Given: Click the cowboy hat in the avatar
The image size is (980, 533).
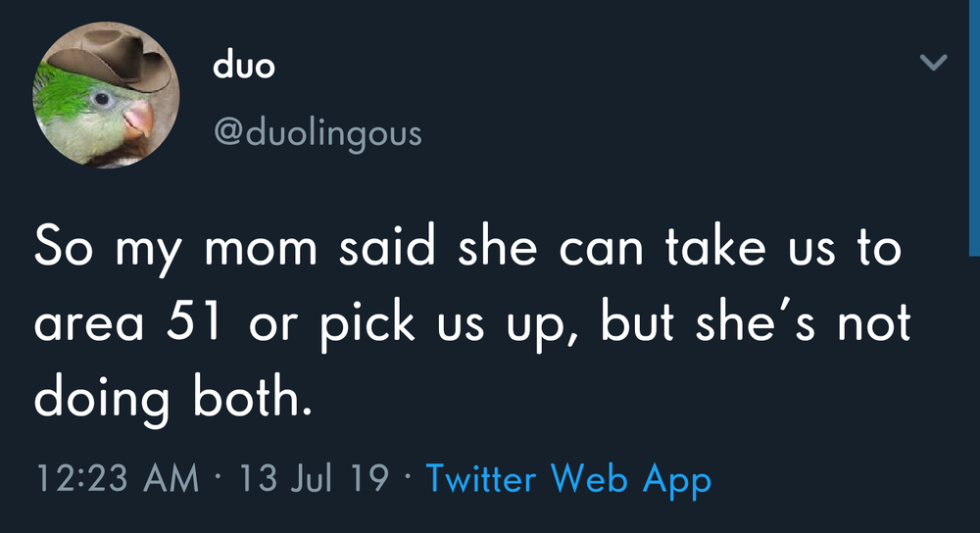Looking at the screenshot, I should click(x=113, y=60).
